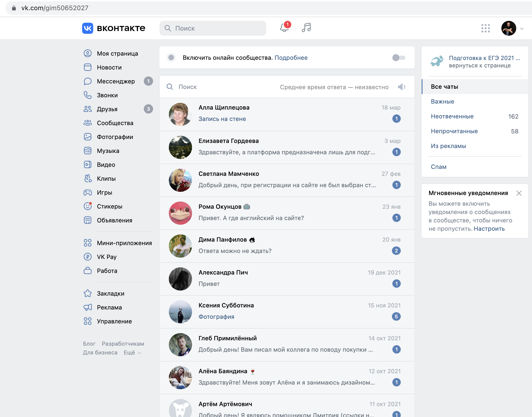Toggle community online status switch
Viewport: 532px width, 417px height.
pyautogui.click(x=399, y=58)
